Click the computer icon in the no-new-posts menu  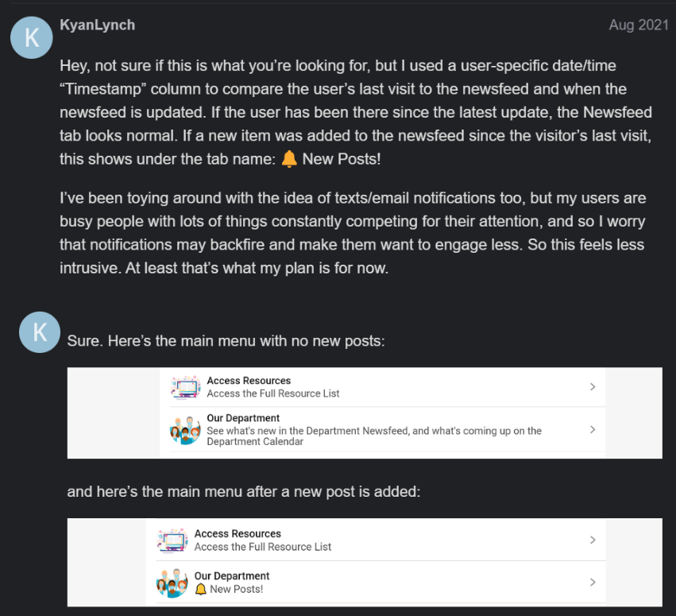point(185,387)
